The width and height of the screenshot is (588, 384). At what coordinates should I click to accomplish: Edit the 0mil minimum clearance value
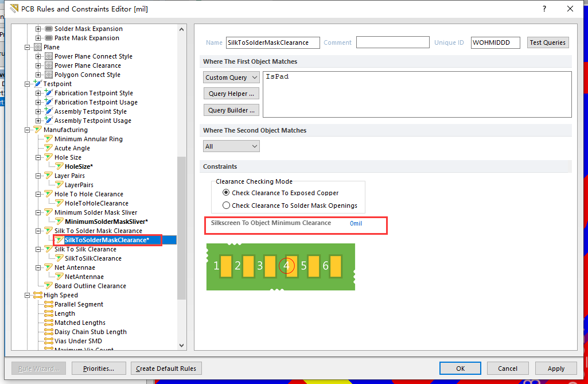[x=356, y=223]
